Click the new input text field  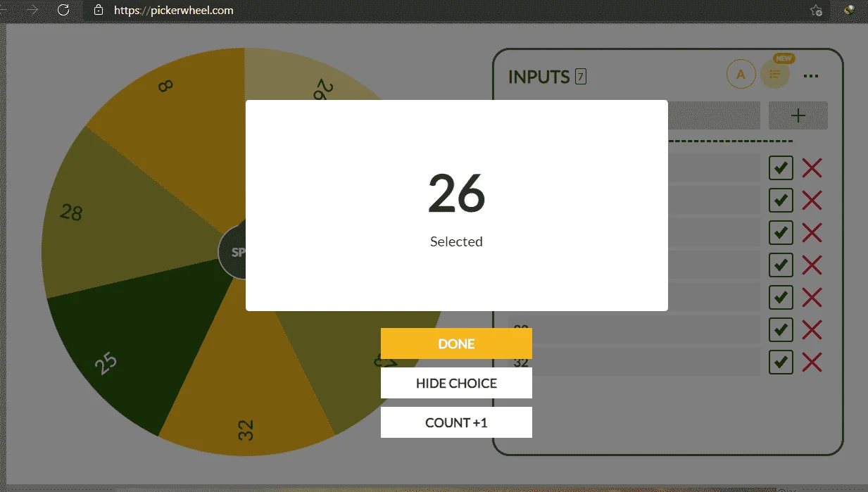click(x=714, y=115)
